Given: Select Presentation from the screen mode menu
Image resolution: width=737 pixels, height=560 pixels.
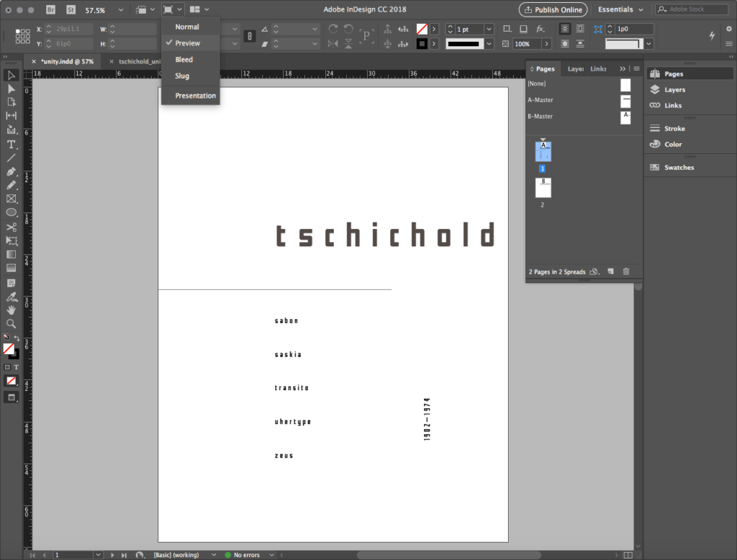Looking at the screenshot, I should pos(195,96).
